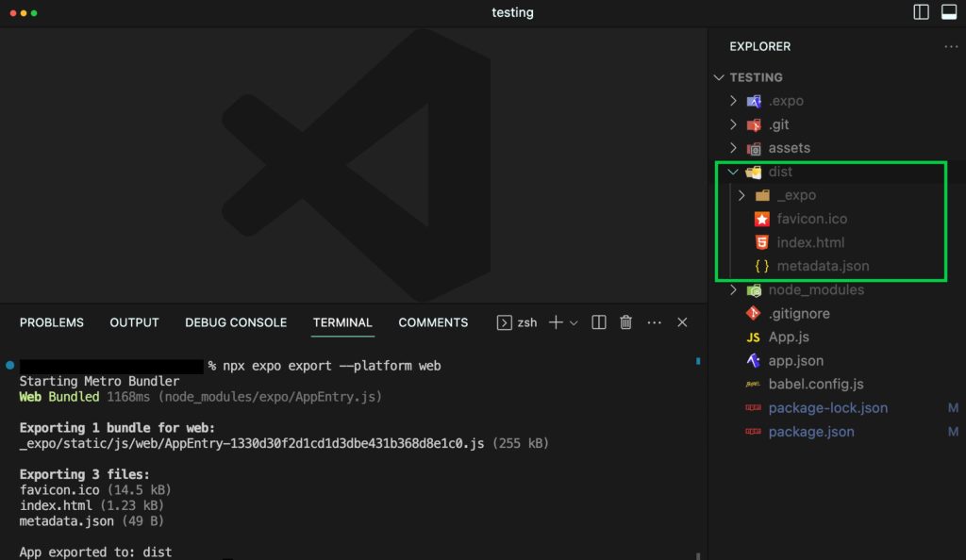Open terminal panel more actions

[655, 322]
